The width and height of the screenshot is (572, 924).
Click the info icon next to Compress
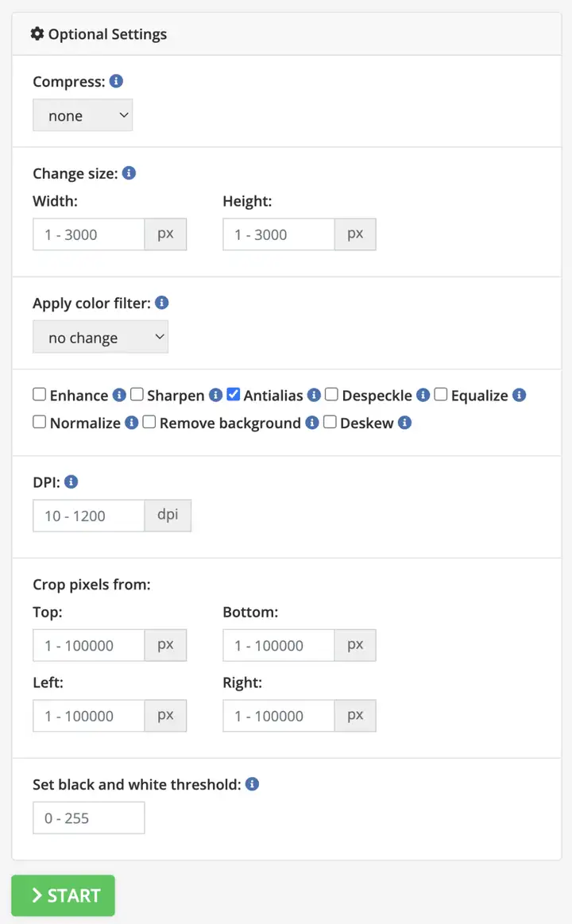[116, 81]
